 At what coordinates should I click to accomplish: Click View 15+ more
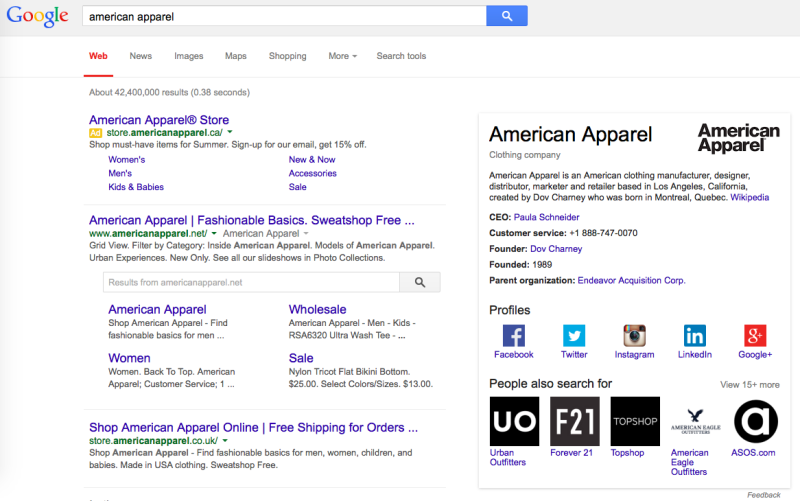(750, 385)
